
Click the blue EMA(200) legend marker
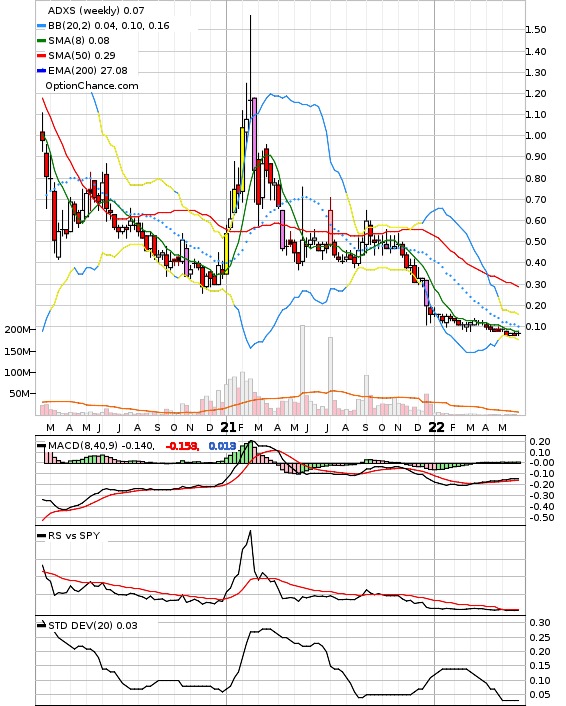point(41,71)
